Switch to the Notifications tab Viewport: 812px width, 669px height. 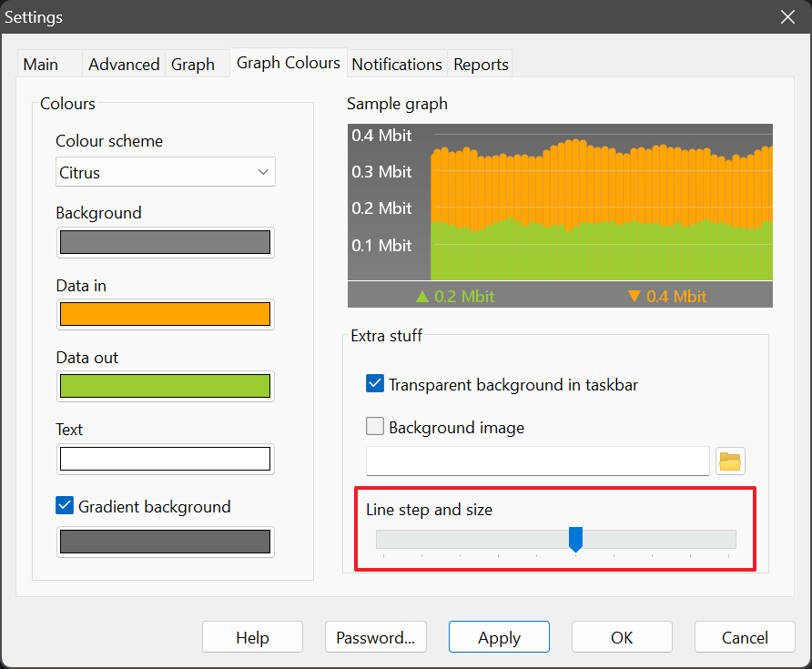pyautogui.click(x=397, y=65)
